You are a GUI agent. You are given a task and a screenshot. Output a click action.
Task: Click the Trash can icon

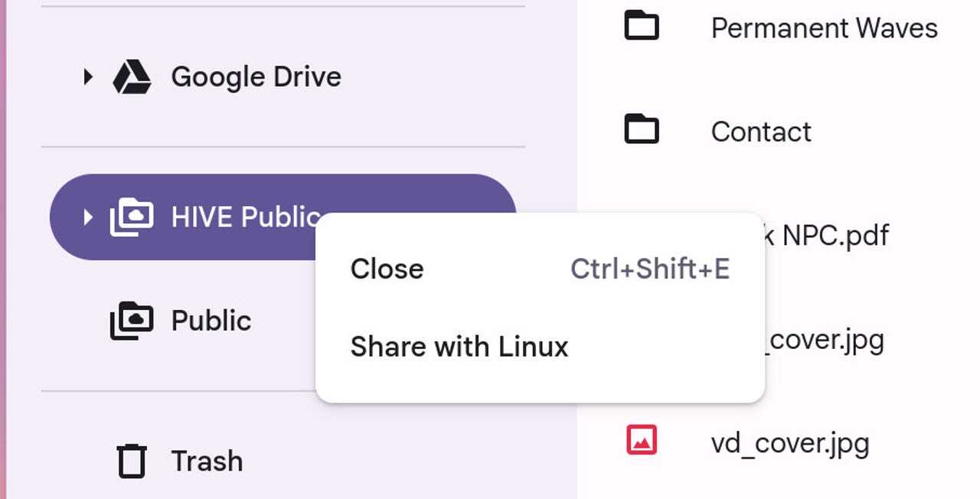click(132, 461)
